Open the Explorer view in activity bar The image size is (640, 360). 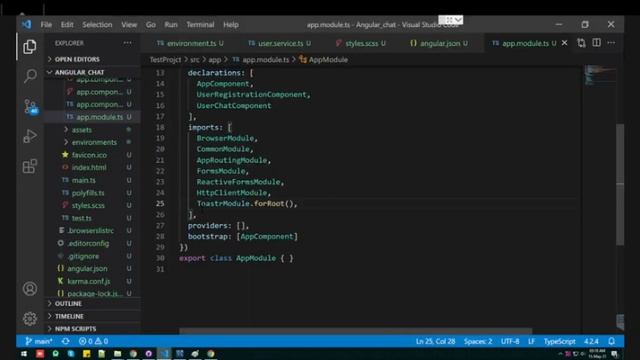point(29,47)
